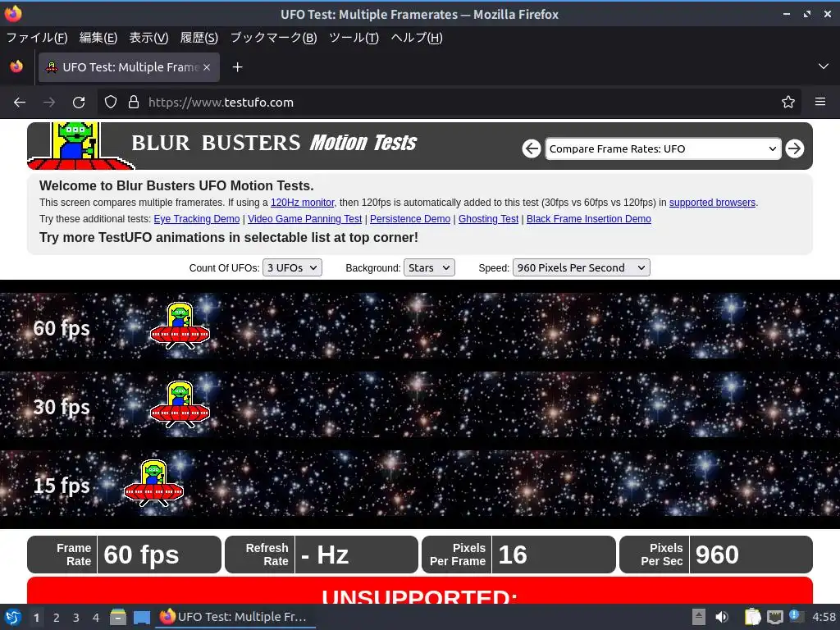Select the UFO Test: Multiple Frame tab
This screenshot has width=840, height=630.
tap(129, 67)
